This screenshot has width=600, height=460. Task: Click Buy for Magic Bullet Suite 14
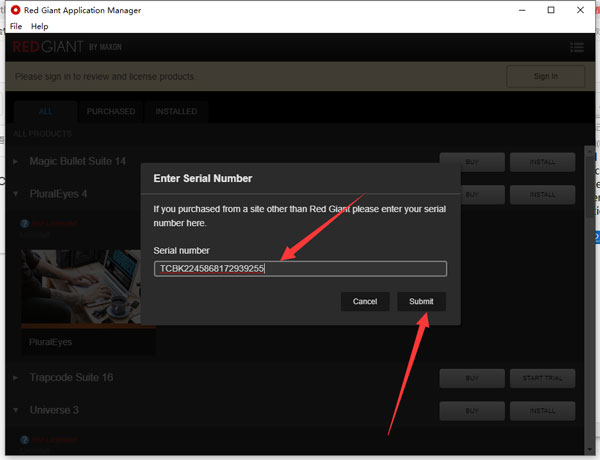472,161
